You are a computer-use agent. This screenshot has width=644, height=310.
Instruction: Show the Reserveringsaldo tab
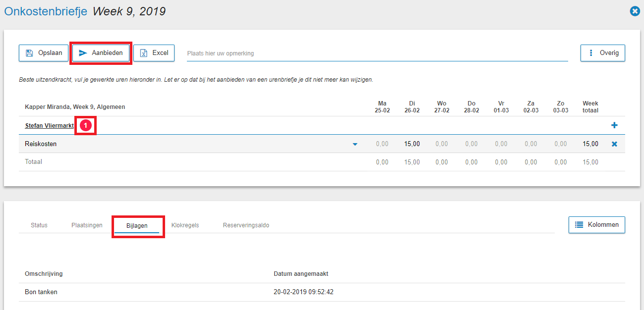pyautogui.click(x=246, y=225)
